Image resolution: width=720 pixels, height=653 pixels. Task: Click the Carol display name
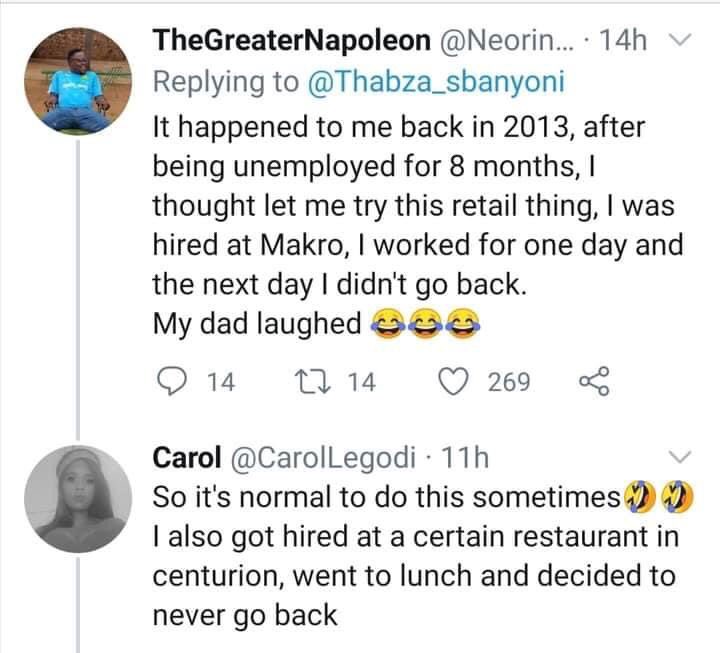[x=186, y=457]
